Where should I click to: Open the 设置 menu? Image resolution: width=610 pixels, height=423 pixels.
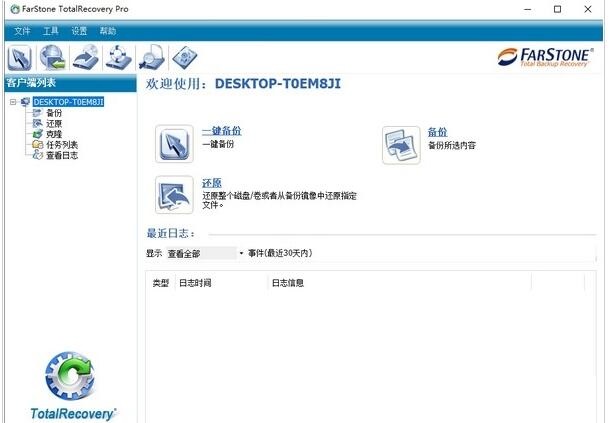click(79, 31)
